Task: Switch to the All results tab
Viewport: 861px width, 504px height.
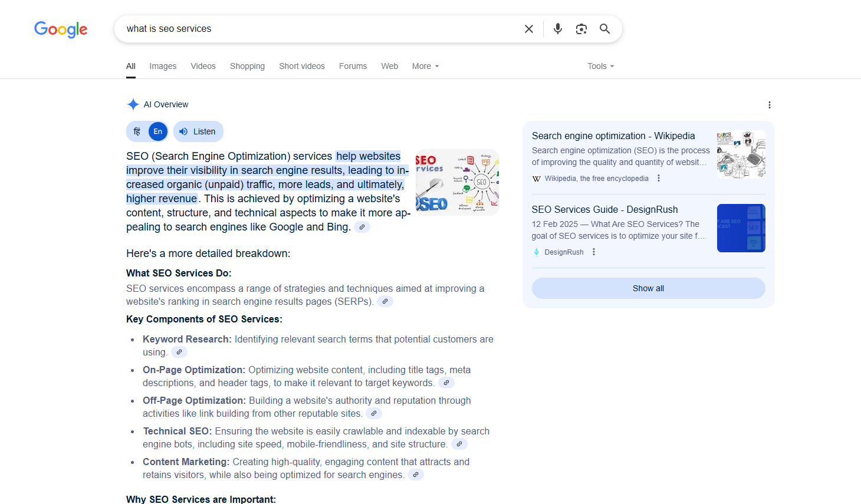Action: 131,66
